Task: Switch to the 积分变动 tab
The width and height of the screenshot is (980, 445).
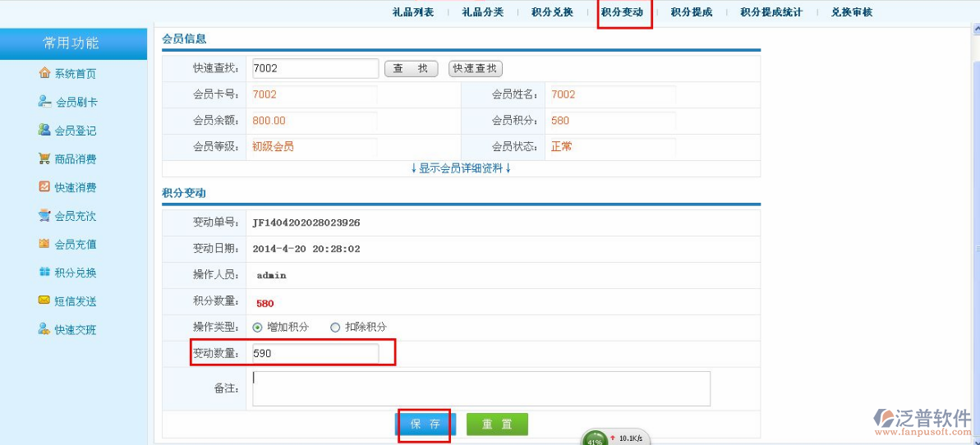Action: tap(622, 12)
